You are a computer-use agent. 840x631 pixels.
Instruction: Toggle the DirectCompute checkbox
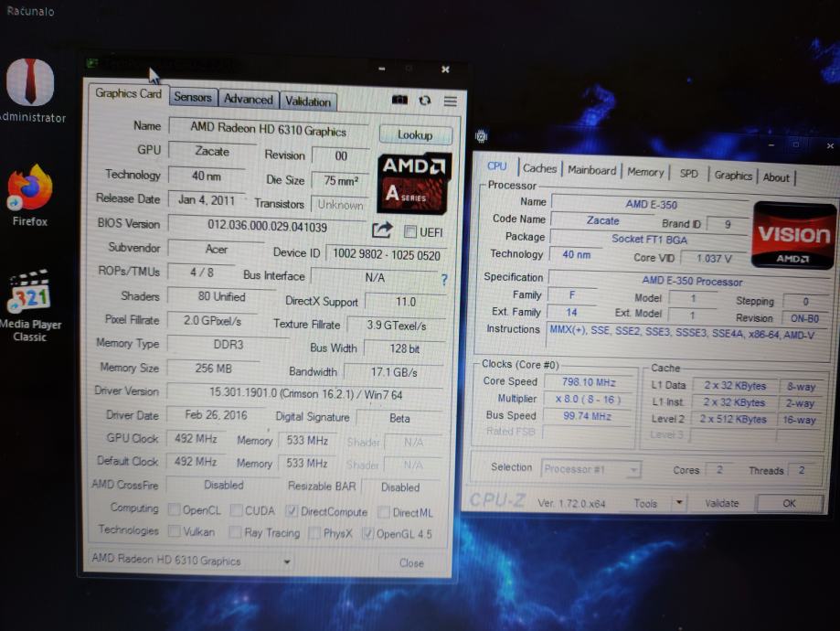pos(292,511)
